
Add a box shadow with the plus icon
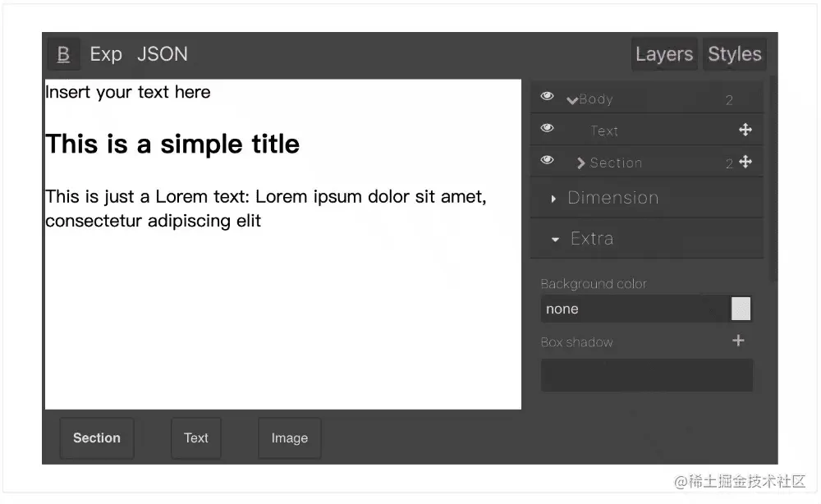738,341
